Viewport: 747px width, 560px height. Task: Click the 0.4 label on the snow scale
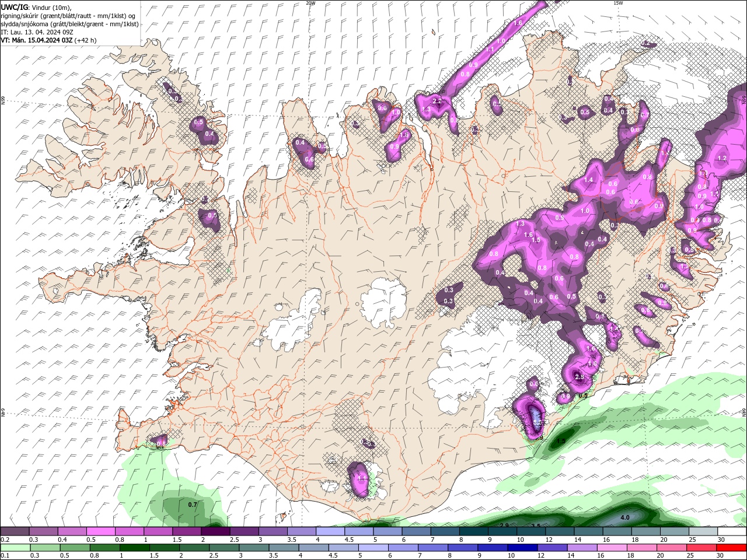coord(62,540)
